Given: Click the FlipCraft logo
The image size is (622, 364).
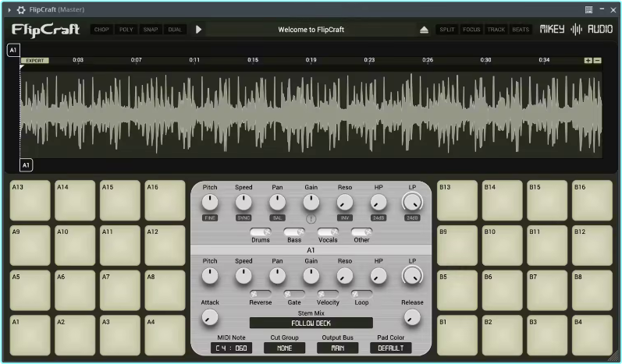Looking at the screenshot, I should 45,30.
